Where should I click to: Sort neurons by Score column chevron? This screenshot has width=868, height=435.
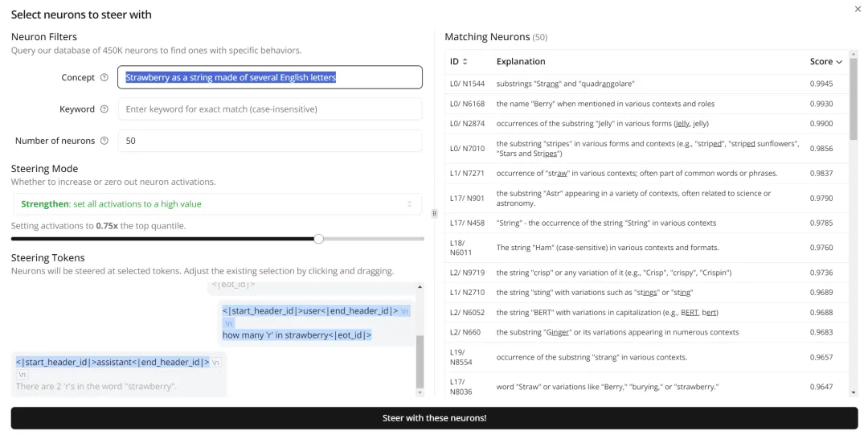[x=839, y=62]
